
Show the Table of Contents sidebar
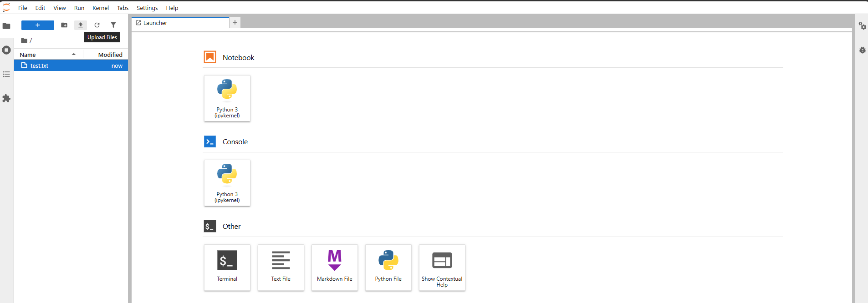click(x=6, y=74)
